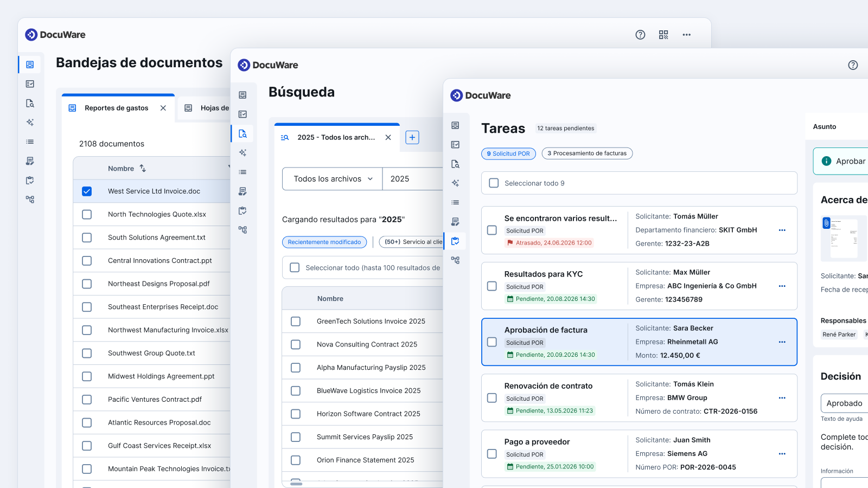
Task: Select the Resultados para KYC task checkbox
Action: pyautogui.click(x=492, y=286)
